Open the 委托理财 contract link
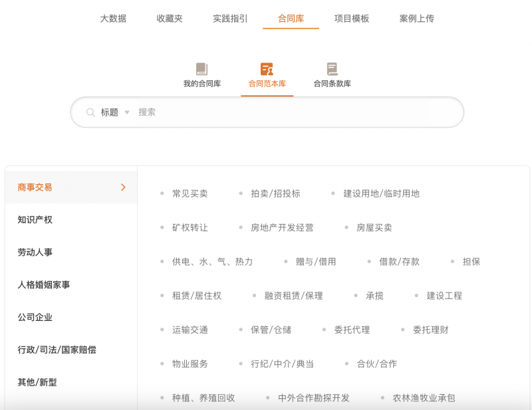This screenshot has width=532, height=410. 430,330
